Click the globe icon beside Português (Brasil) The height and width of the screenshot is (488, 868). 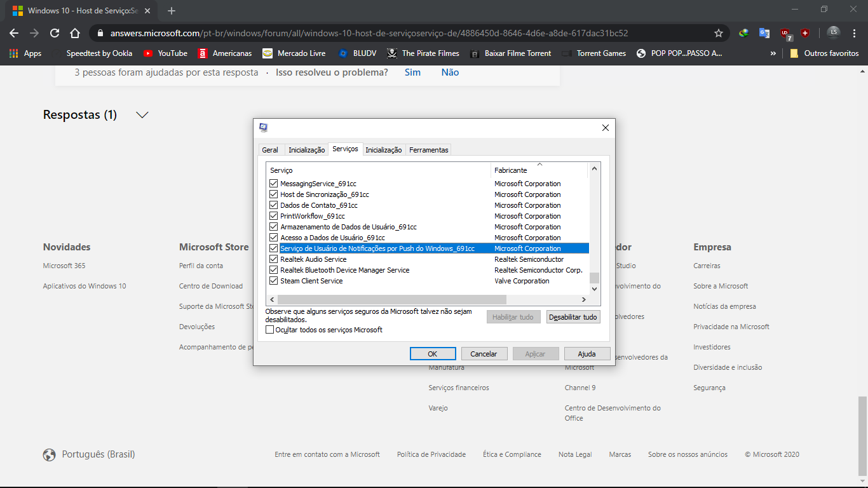(x=49, y=455)
